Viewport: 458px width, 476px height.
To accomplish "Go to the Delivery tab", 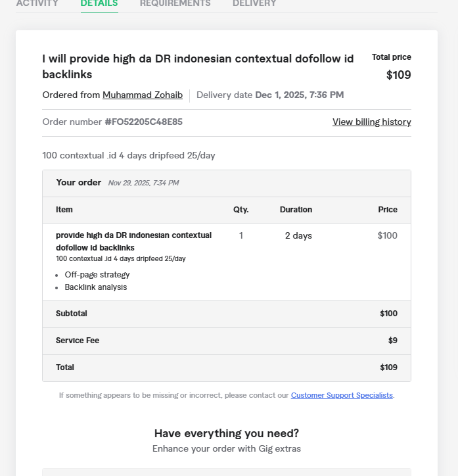I will click(254, 3).
